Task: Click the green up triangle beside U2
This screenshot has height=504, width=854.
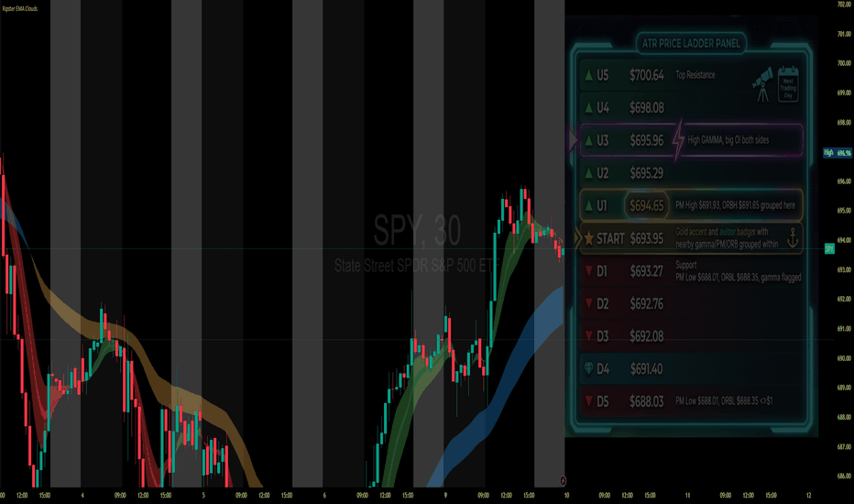Action: (589, 172)
